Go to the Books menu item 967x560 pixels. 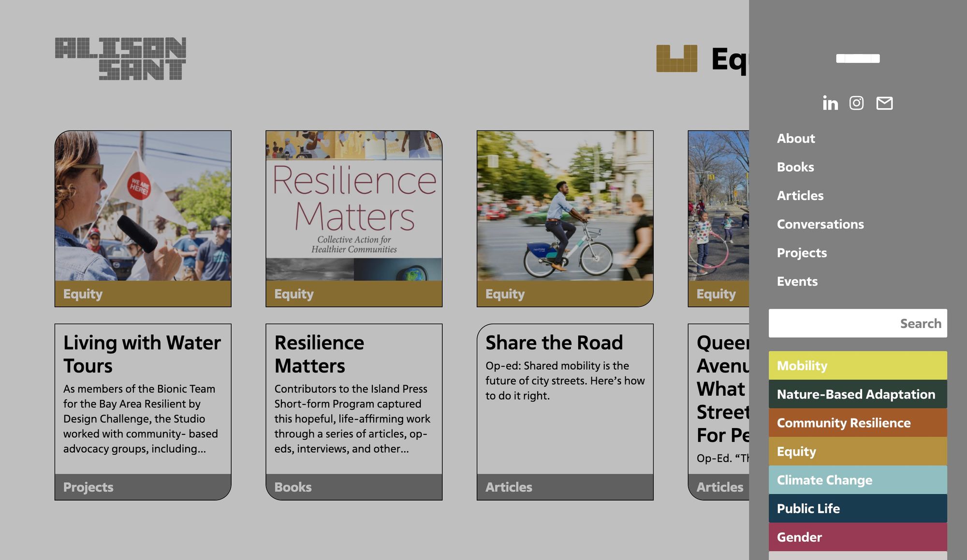tap(795, 167)
